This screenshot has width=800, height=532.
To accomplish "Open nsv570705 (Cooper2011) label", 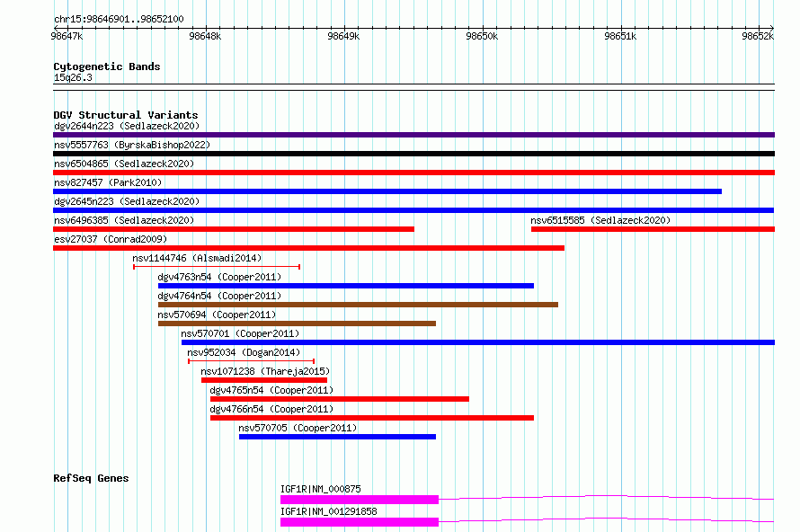I will (x=298, y=428).
